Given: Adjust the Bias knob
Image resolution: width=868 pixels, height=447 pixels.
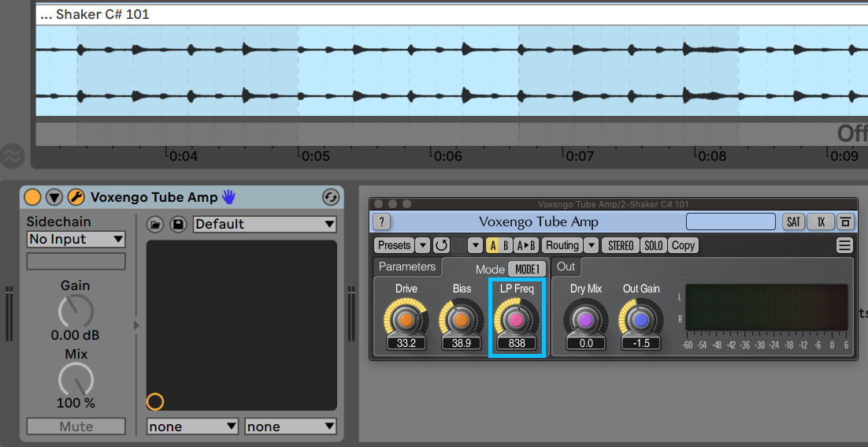Looking at the screenshot, I should (461, 319).
